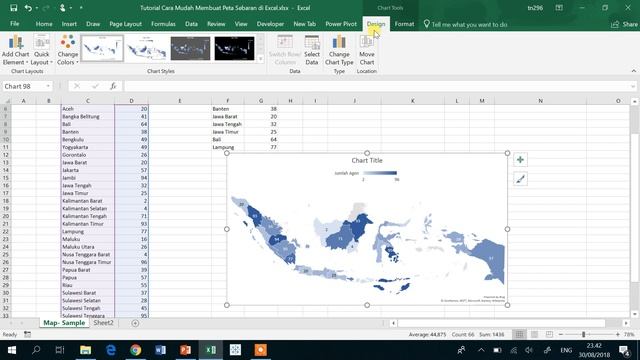Click the Save icon in title bar

[13, 8]
